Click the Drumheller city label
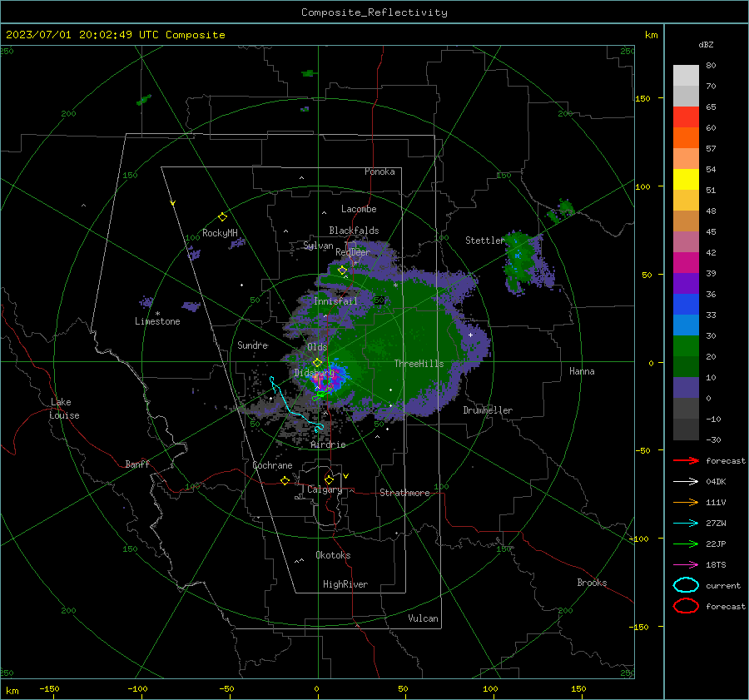Screen dimensions: 749x700 488,410
